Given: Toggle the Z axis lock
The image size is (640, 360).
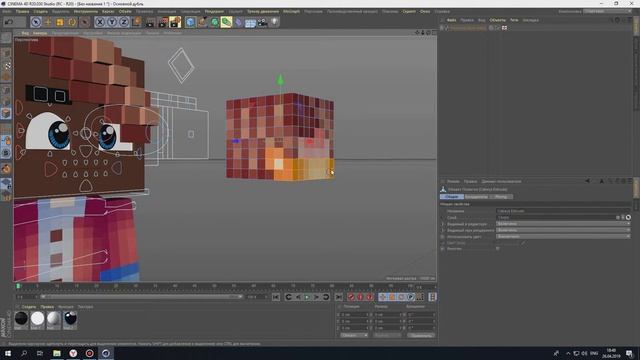Looking at the screenshot, I should click(124, 22).
